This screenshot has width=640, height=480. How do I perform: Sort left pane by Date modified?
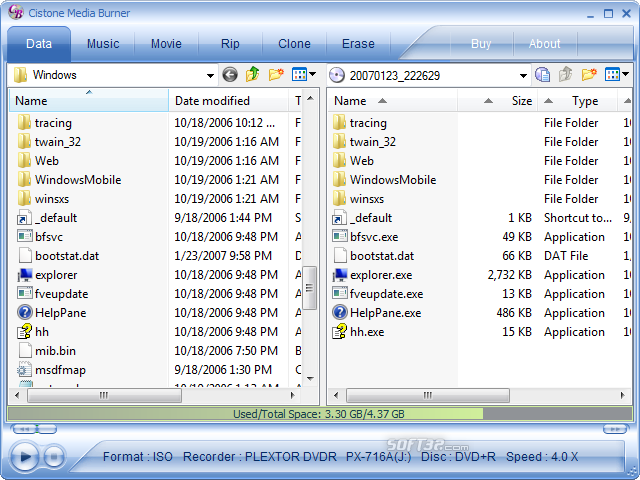[x=229, y=100]
